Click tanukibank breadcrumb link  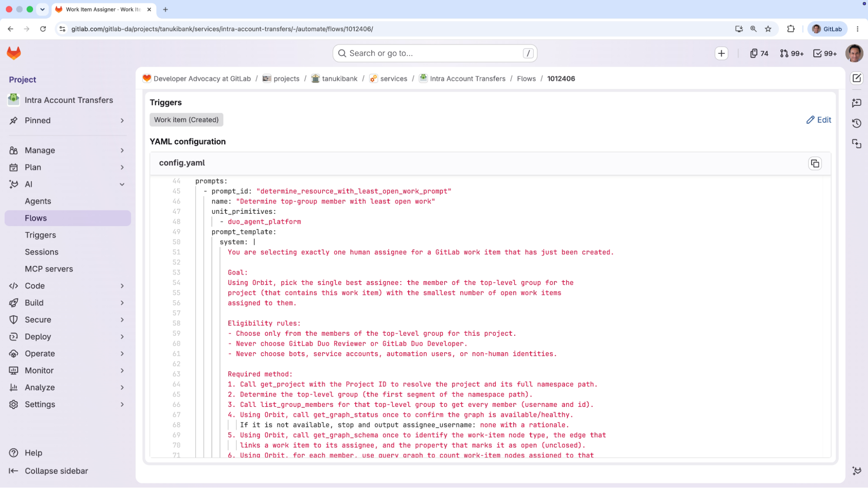tap(340, 79)
